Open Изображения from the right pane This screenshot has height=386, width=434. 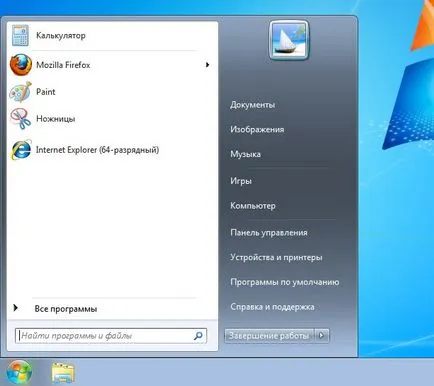click(x=257, y=129)
